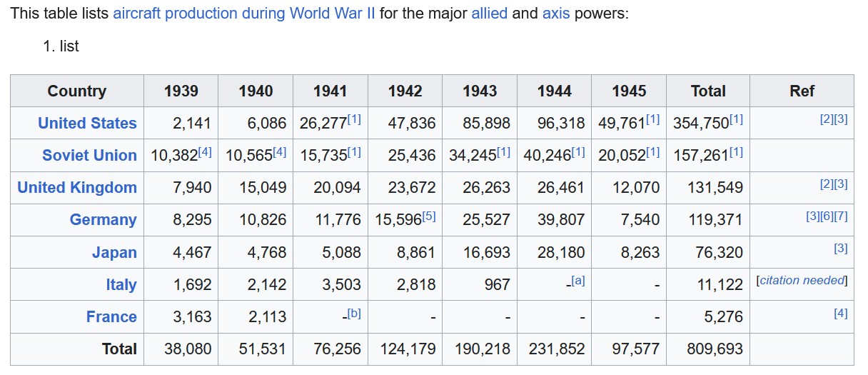
Task: Select the 'Total' column header
Action: coord(708,91)
